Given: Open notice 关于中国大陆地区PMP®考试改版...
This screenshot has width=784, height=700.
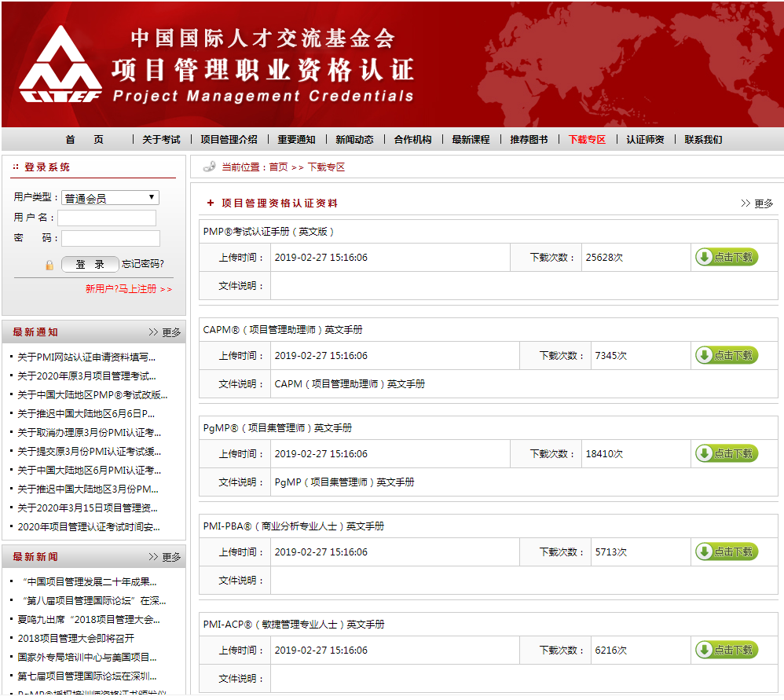Looking at the screenshot, I should pos(93,395).
